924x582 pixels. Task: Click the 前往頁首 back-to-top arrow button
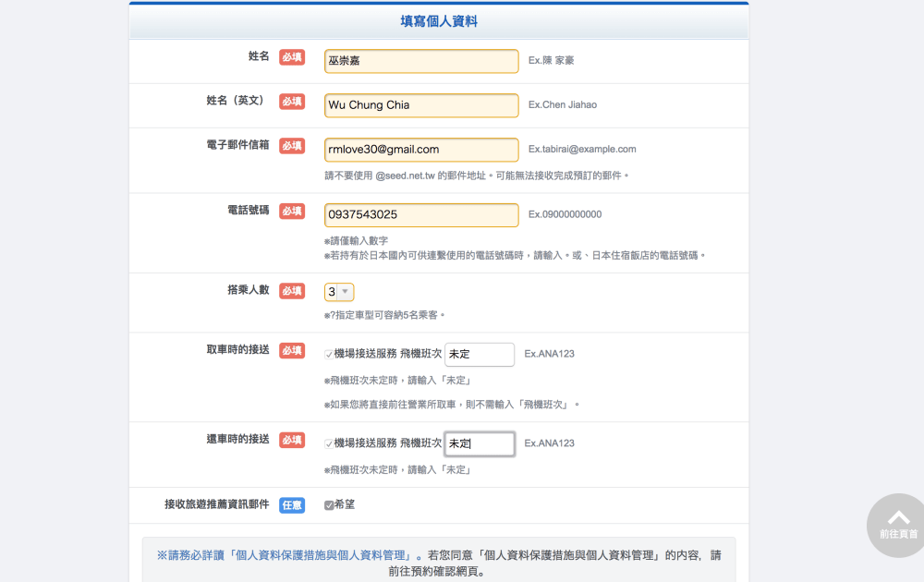click(898, 523)
